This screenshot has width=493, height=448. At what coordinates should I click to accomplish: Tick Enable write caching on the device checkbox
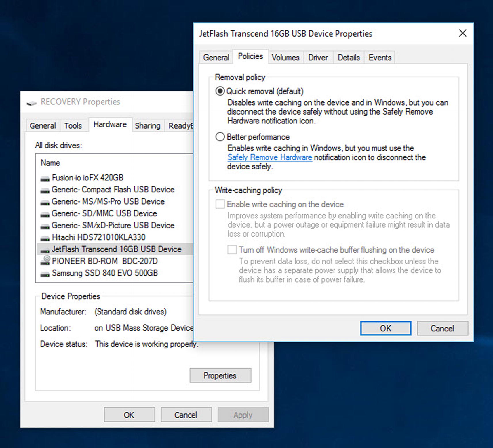220,204
